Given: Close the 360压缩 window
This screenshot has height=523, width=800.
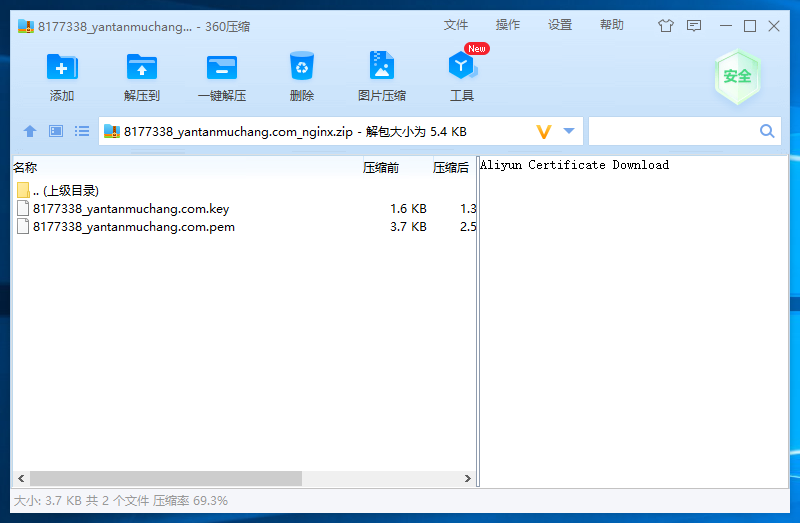Looking at the screenshot, I should coord(774,26).
